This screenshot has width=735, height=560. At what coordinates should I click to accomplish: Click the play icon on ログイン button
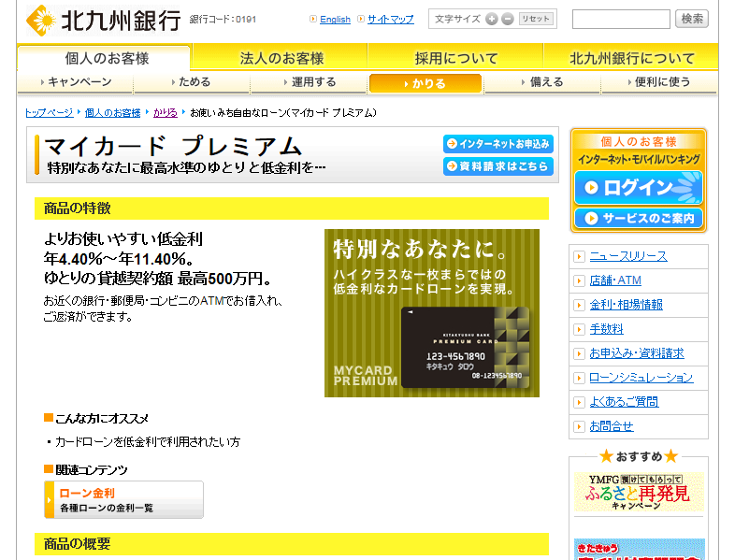(591, 188)
